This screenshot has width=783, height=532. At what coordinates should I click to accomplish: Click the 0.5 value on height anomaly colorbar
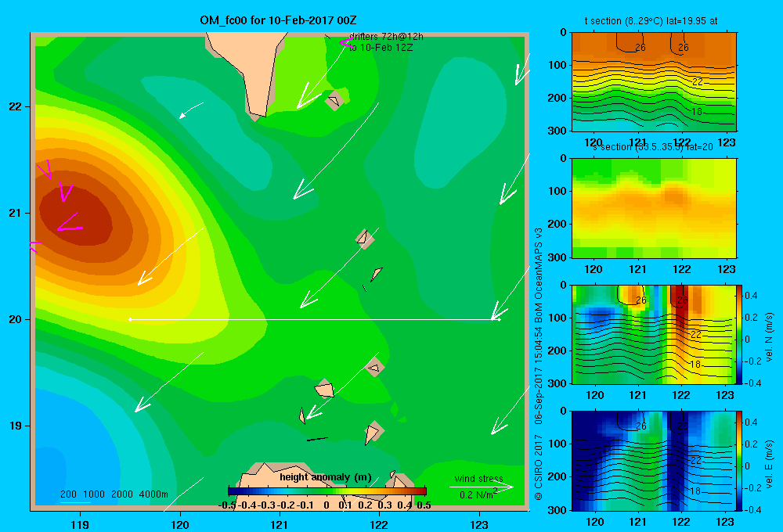tap(424, 505)
